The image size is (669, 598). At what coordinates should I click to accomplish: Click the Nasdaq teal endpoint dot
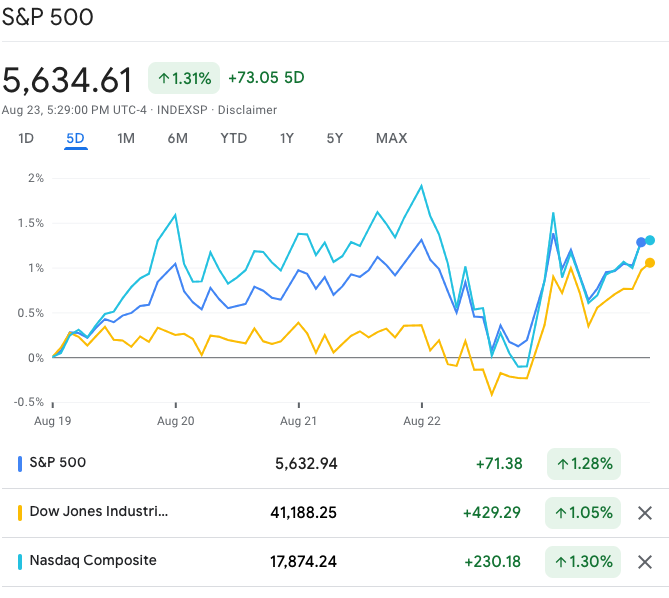(x=651, y=240)
